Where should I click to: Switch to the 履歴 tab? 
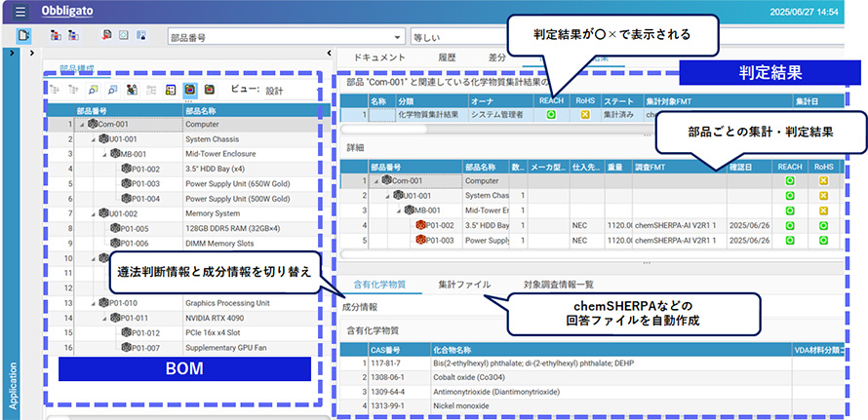447,57
